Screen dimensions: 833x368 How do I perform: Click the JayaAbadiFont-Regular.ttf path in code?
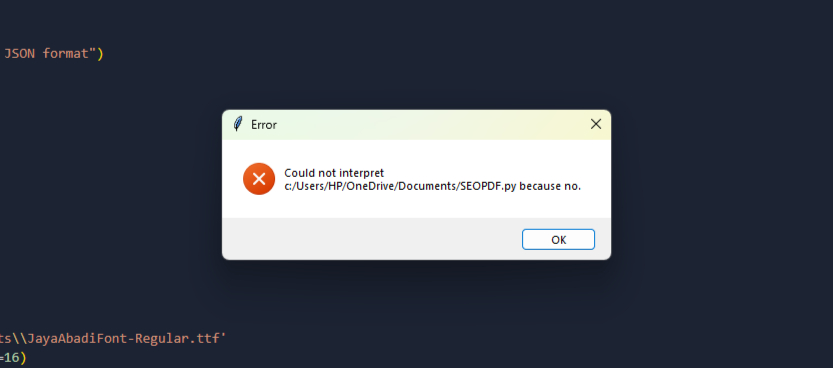tap(113, 339)
